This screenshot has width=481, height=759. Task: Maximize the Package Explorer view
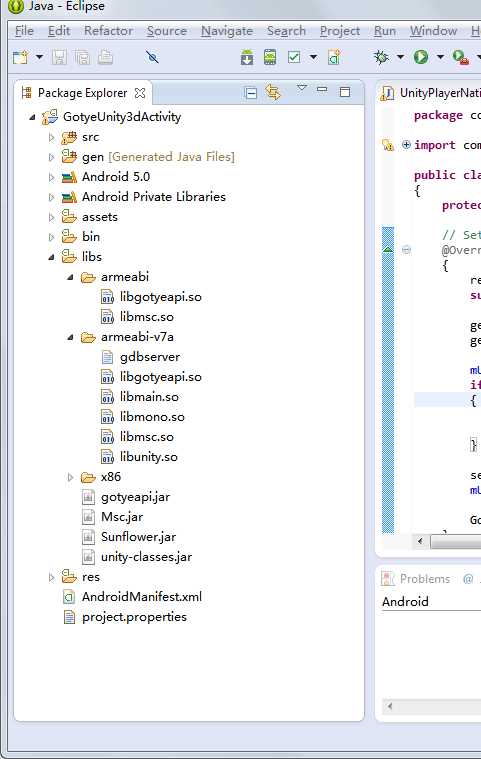[345, 92]
